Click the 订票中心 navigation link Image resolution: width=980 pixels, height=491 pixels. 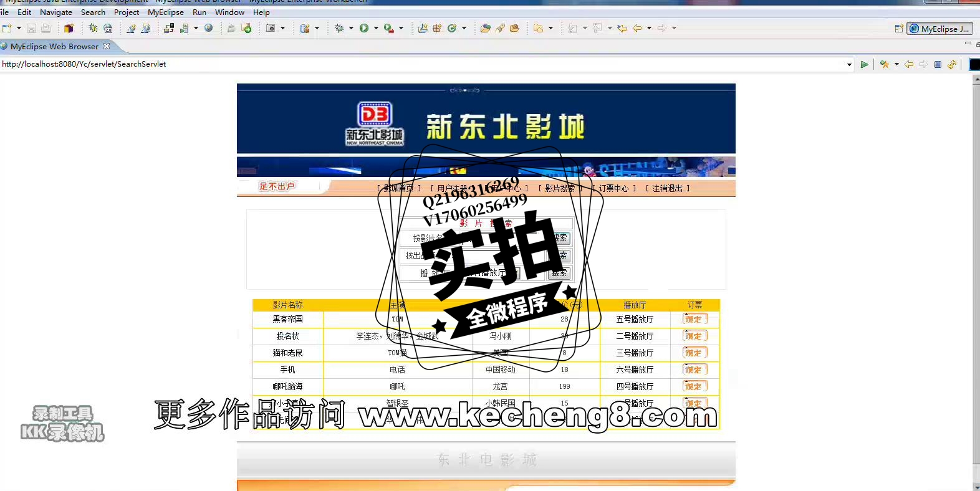[613, 188]
